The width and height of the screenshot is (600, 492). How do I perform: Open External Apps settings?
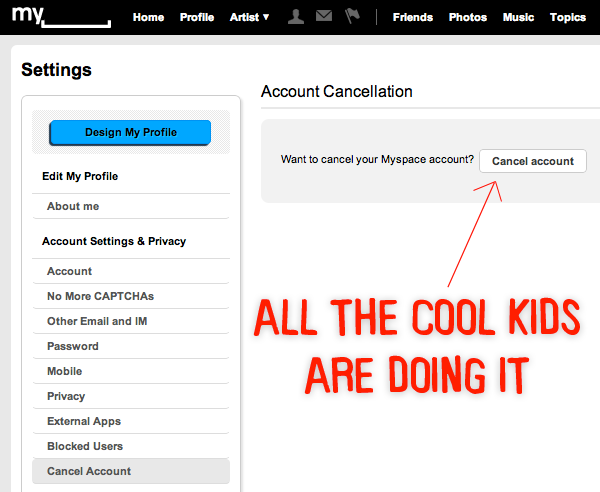[x=131, y=421]
